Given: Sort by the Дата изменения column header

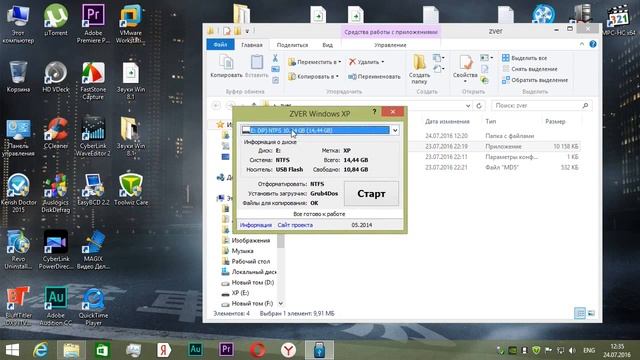Looking at the screenshot, I should tap(447, 122).
